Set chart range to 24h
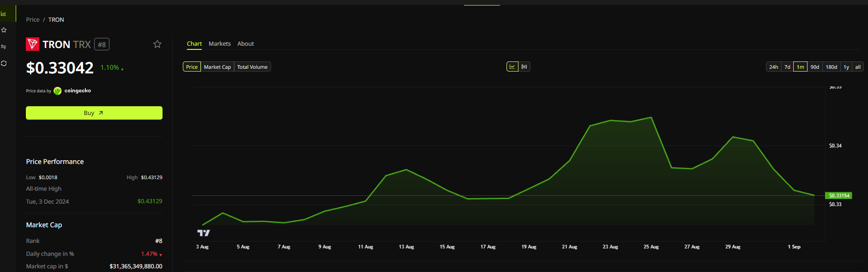This screenshot has height=272, width=868. [774, 67]
